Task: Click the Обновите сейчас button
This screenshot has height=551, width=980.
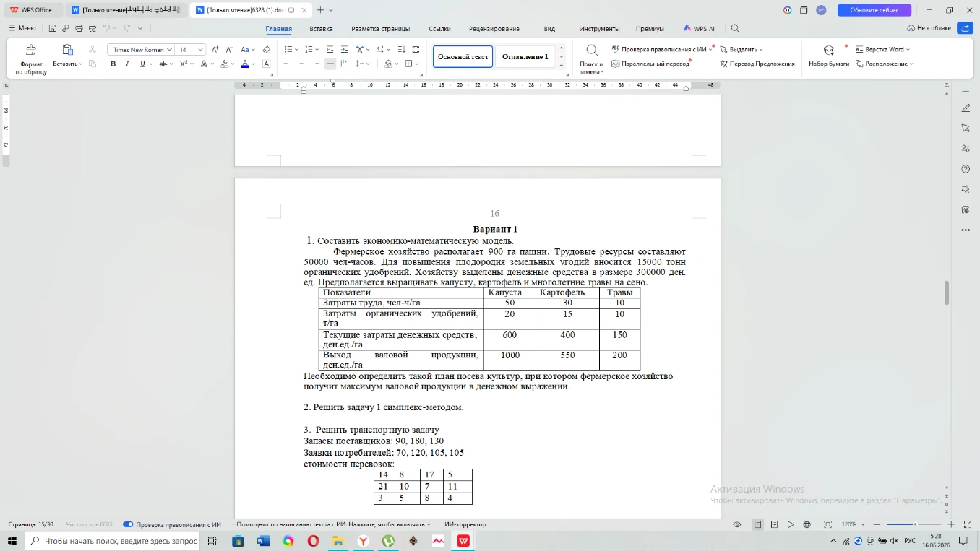Action: point(874,10)
